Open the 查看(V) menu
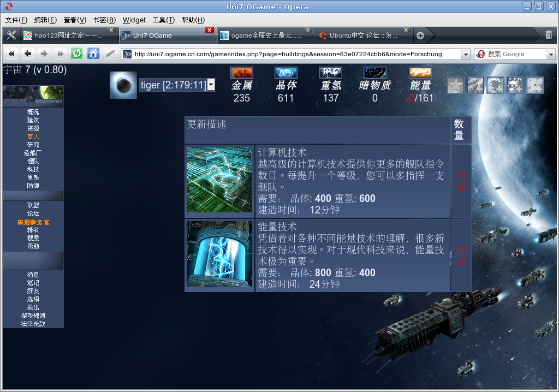 (x=75, y=20)
